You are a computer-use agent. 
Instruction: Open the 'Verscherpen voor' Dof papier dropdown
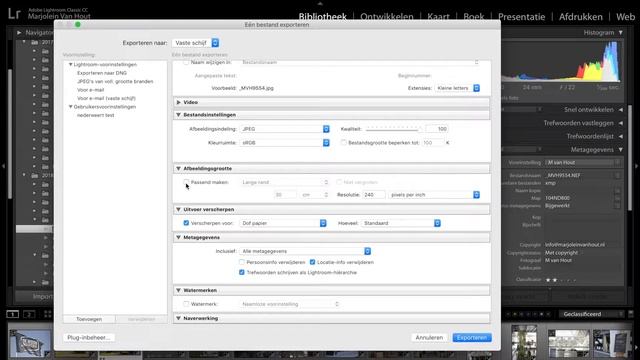[x=283, y=223]
